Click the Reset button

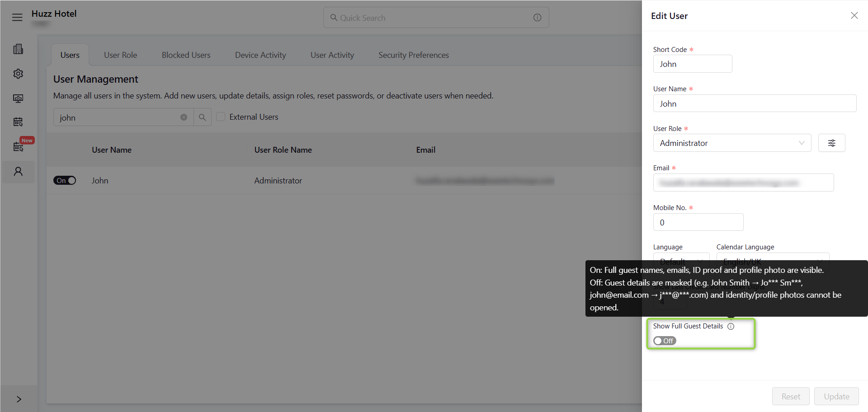[791, 396]
